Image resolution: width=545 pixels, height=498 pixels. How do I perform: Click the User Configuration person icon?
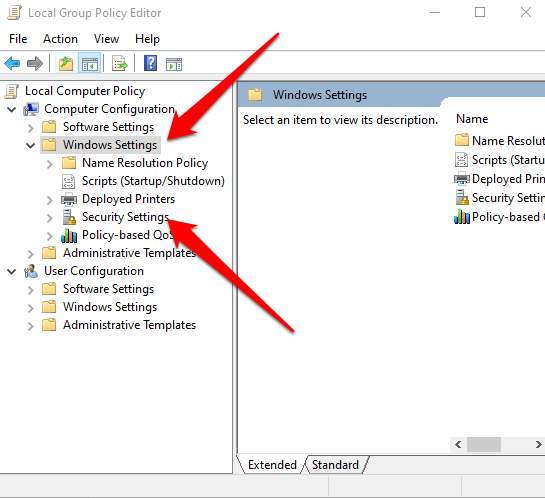[31, 271]
